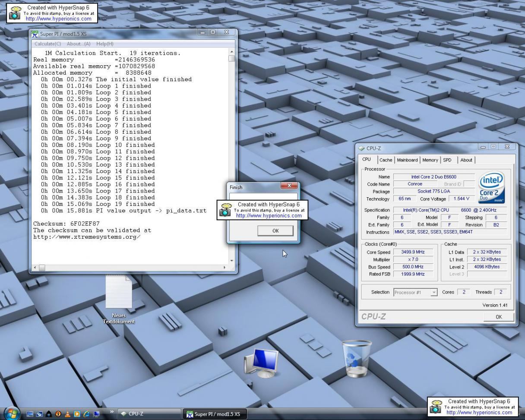This screenshot has width=525, height=420.
Task: Click Threads count value in CPU-Z
Action: (x=501, y=292)
